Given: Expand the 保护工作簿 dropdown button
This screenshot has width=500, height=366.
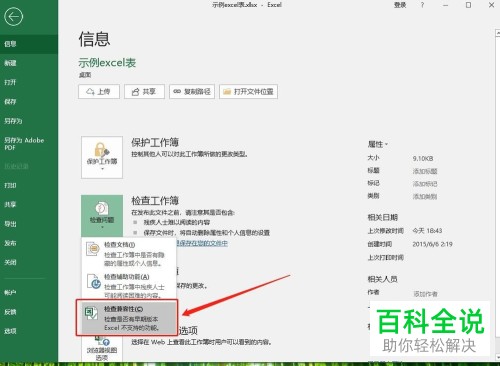Looking at the screenshot, I should (x=102, y=157).
